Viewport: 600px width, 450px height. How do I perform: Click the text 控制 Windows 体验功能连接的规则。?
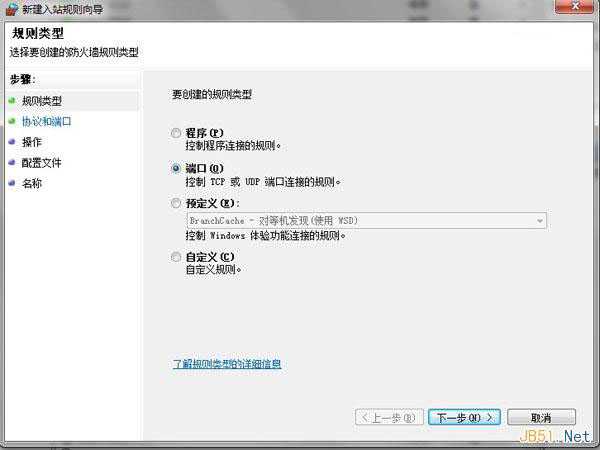coord(266,235)
